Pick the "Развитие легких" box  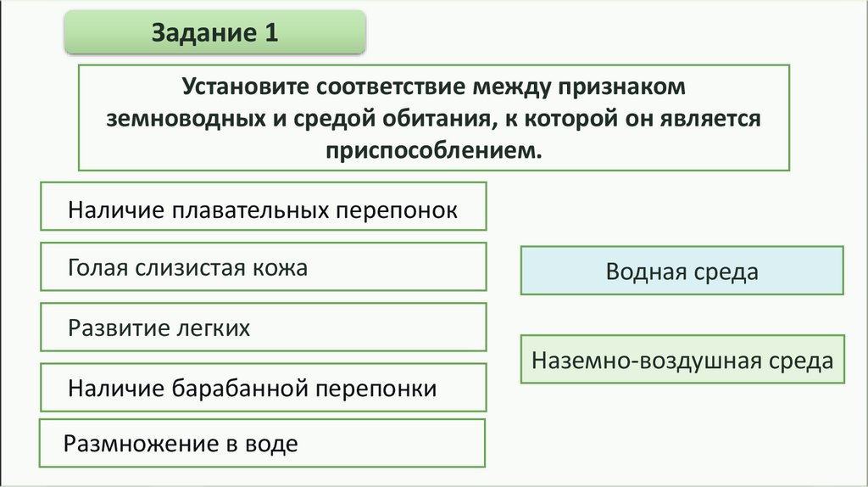coord(264,327)
